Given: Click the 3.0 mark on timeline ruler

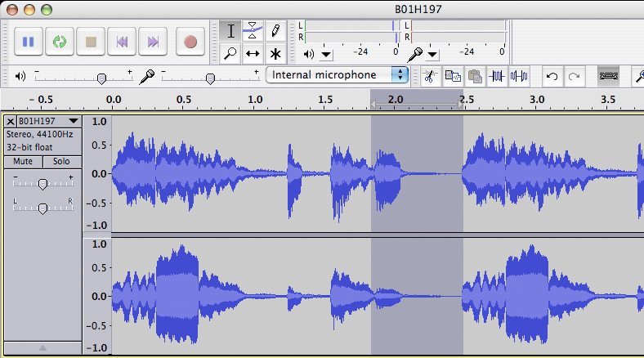Looking at the screenshot, I should (x=537, y=100).
